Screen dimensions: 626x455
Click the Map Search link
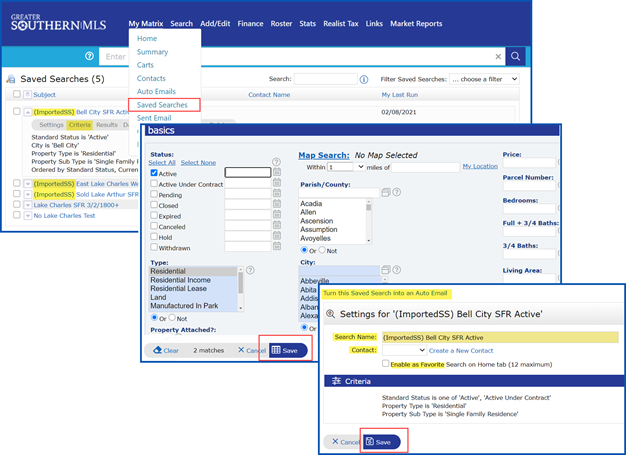tap(324, 155)
